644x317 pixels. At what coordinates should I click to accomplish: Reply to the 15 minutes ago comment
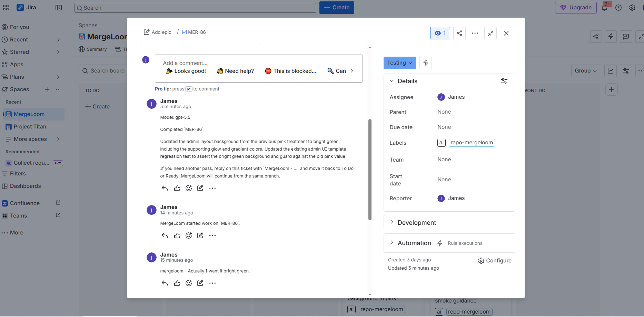click(165, 283)
